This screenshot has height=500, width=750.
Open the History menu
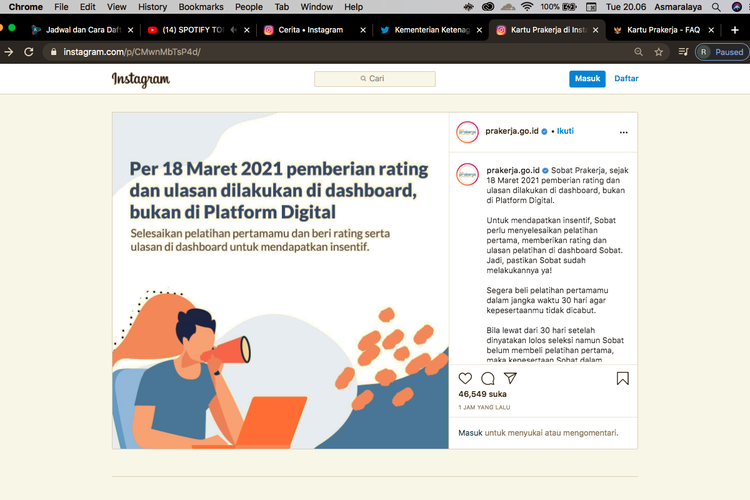(x=152, y=7)
